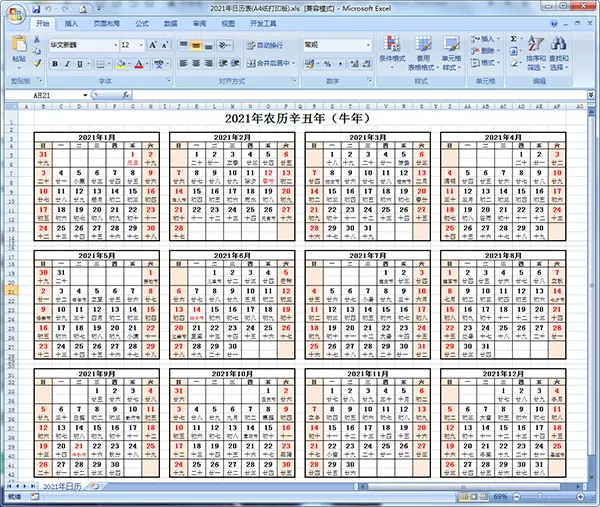Switch to the 页面布局 (Page Layout) tab

106,24
